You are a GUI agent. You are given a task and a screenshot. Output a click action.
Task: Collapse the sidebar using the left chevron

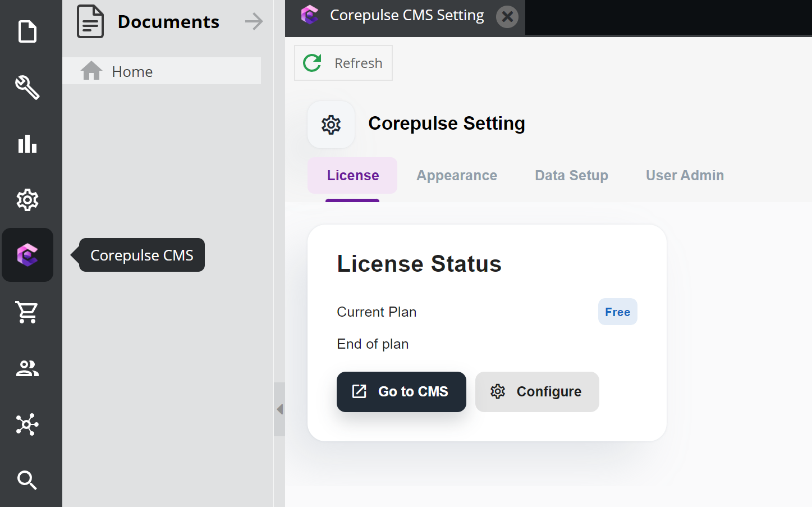[279, 409]
